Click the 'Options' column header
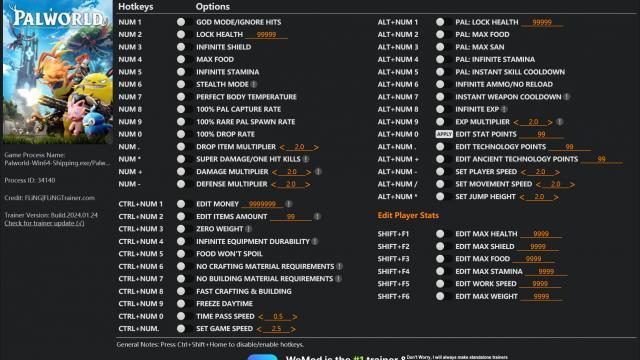 coord(213,7)
